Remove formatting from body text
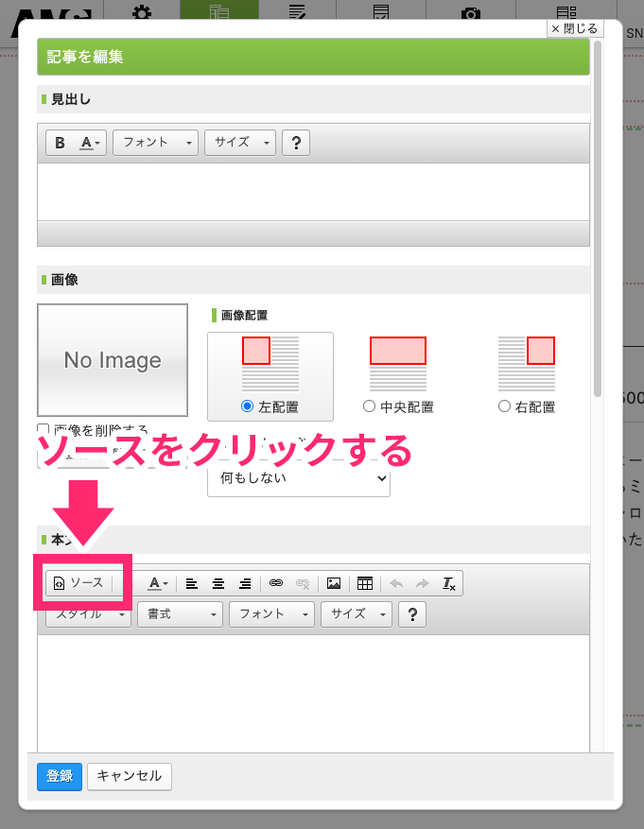This screenshot has height=829, width=644. [449, 583]
